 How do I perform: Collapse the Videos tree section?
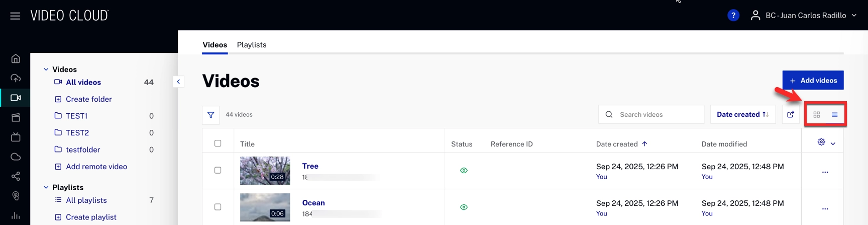point(46,69)
